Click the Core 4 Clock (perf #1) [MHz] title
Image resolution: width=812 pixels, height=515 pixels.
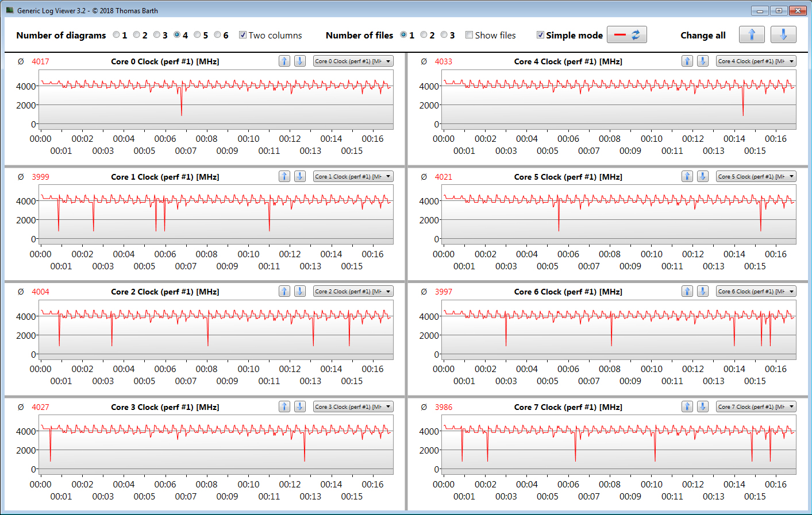(x=568, y=61)
